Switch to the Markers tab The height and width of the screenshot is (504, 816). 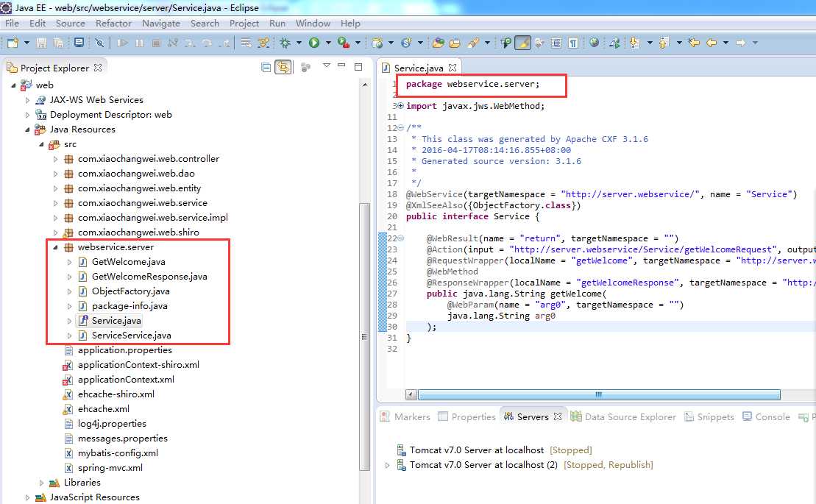click(405, 416)
